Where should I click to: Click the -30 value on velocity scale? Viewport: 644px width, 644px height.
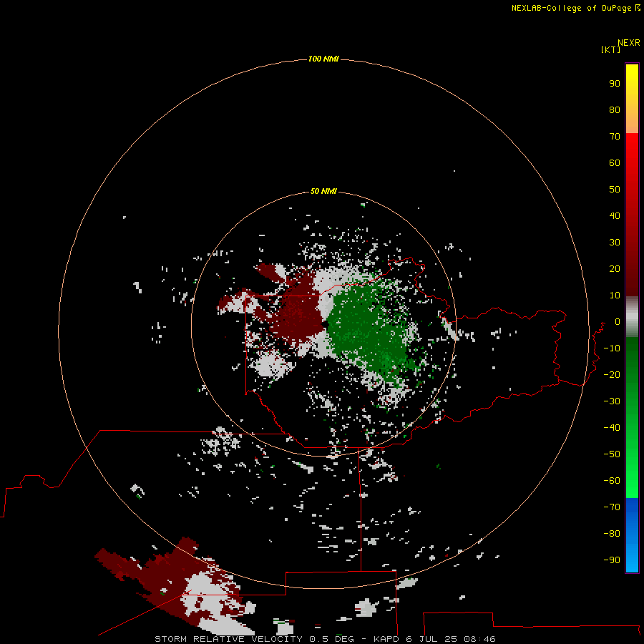(x=612, y=401)
